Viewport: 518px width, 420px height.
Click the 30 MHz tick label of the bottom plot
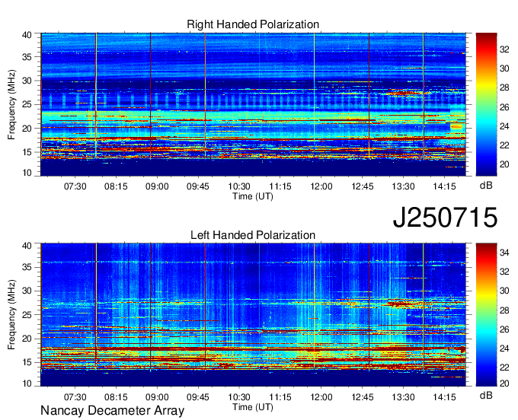click(x=27, y=291)
